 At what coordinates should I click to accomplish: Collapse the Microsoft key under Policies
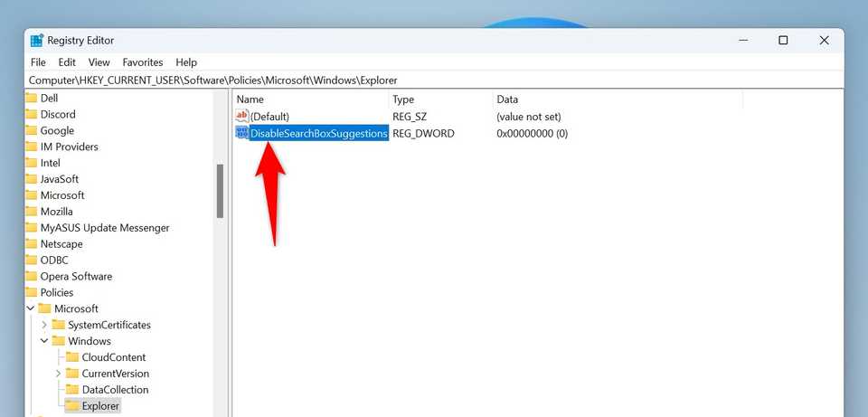32,309
